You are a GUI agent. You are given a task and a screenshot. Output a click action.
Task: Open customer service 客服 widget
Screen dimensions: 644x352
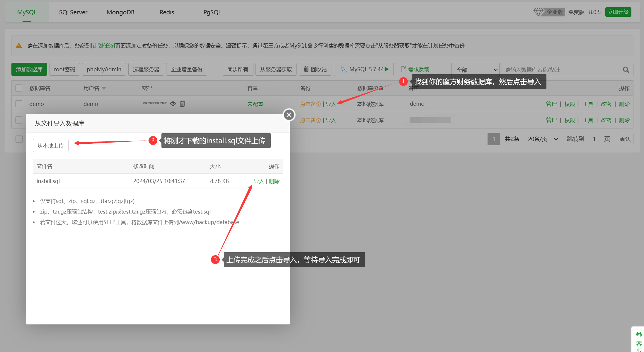(x=639, y=340)
